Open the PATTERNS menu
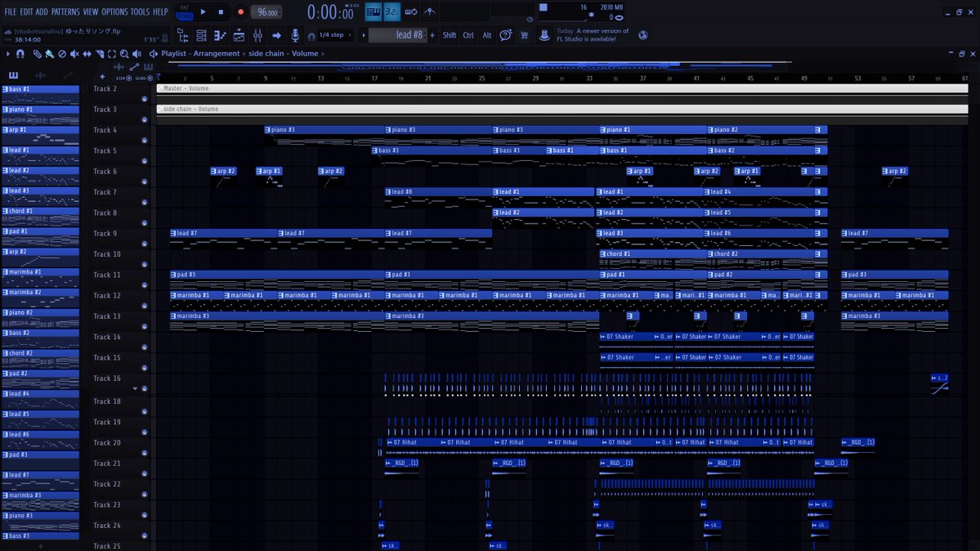The width and height of the screenshot is (980, 551). pos(65,12)
